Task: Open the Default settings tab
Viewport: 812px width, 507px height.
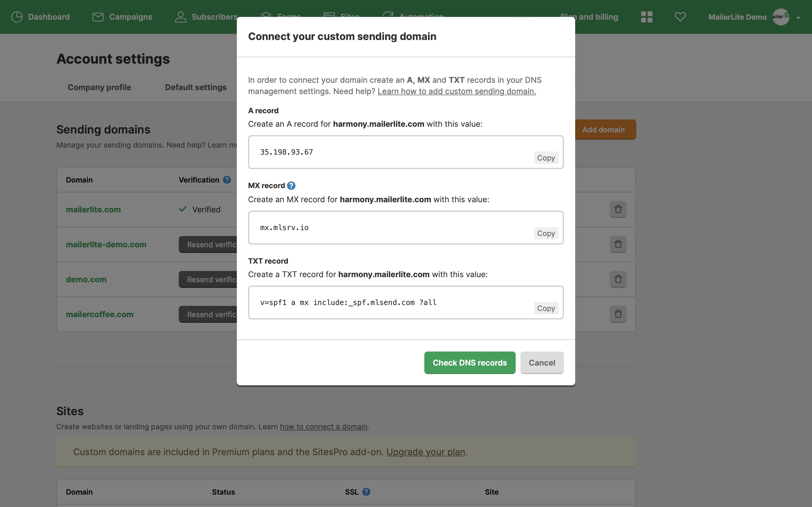Action: pos(196,87)
